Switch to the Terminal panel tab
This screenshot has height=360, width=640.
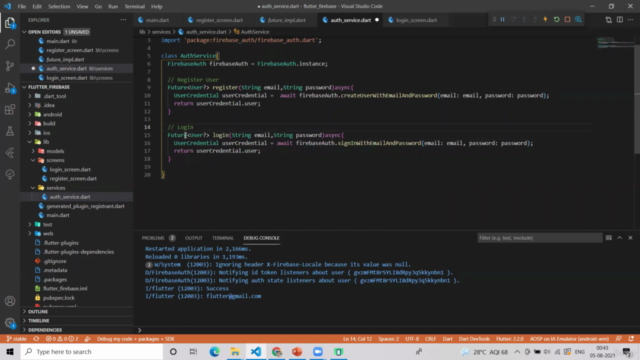pos(222,238)
